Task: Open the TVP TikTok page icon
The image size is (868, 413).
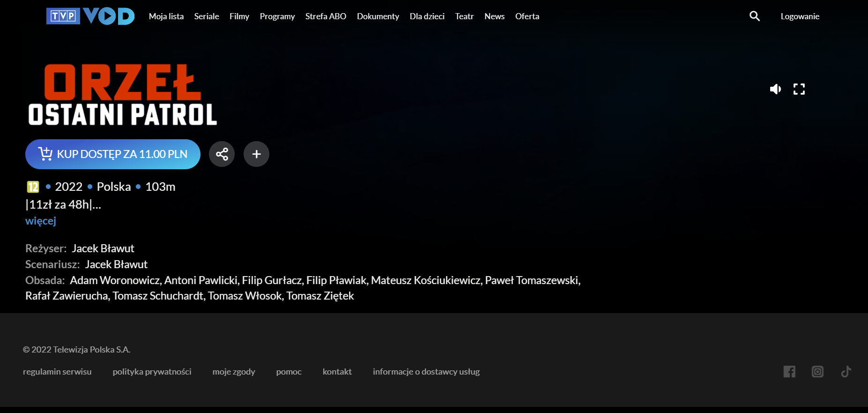Action: [846, 372]
